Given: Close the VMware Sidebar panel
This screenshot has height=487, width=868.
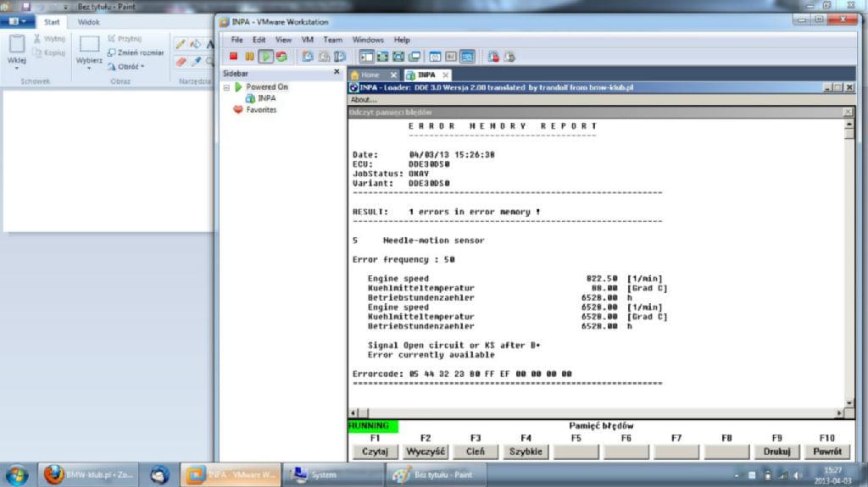Looking at the screenshot, I should pos(337,72).
